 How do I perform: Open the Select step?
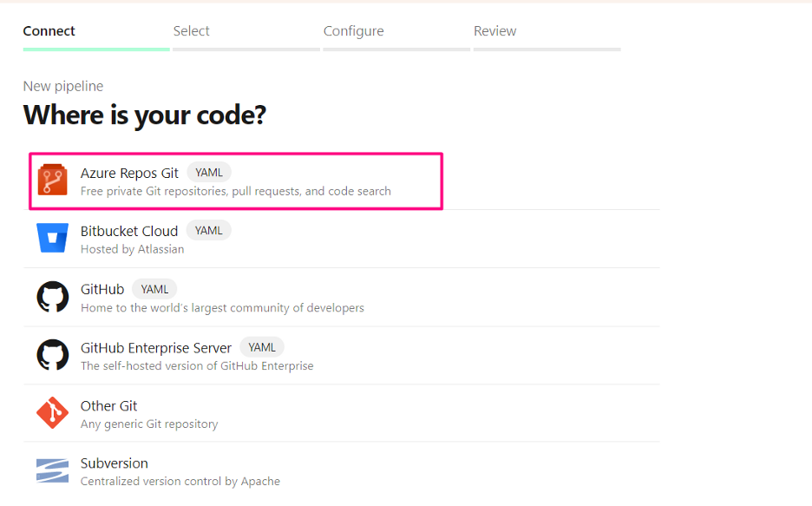(x=191, y=30)
